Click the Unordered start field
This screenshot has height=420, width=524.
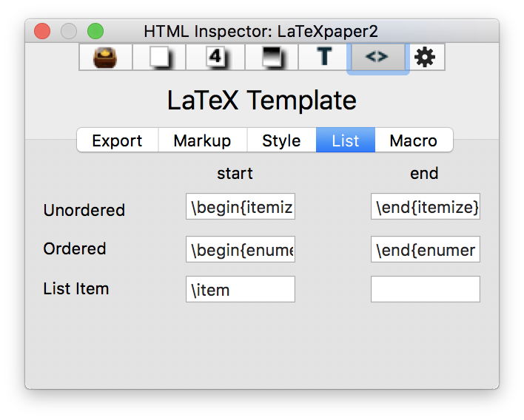241,207
